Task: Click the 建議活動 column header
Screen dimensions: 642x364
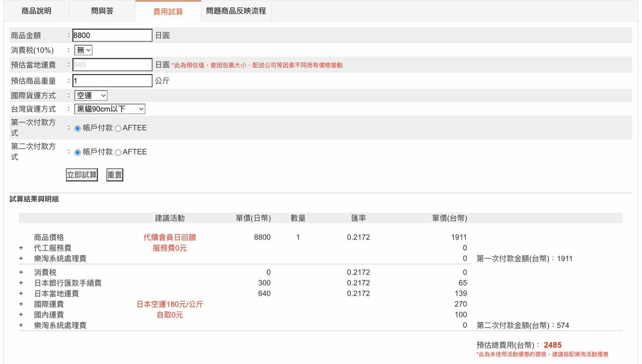Action: (170, 218)
